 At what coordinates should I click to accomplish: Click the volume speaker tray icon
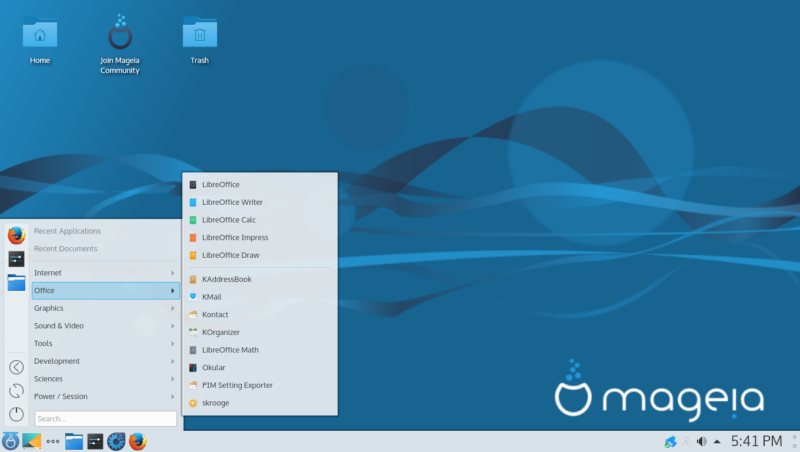[702, 441]
